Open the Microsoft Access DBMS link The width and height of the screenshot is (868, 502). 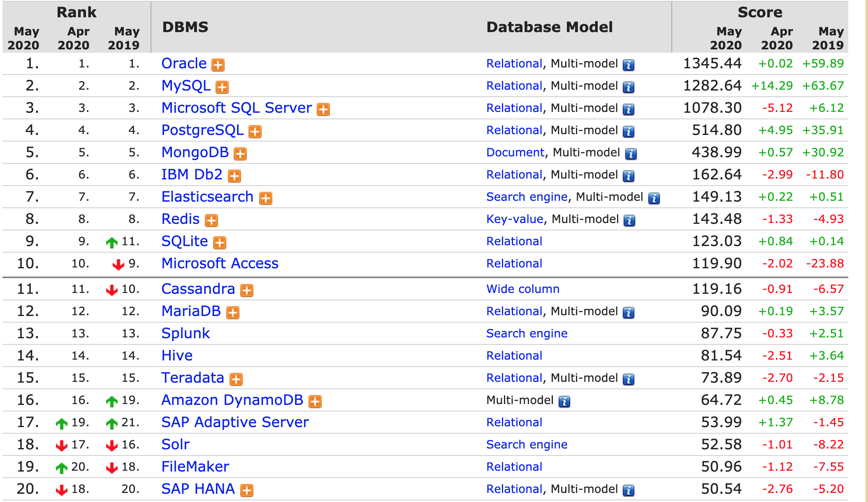click(x=220, y=263)
